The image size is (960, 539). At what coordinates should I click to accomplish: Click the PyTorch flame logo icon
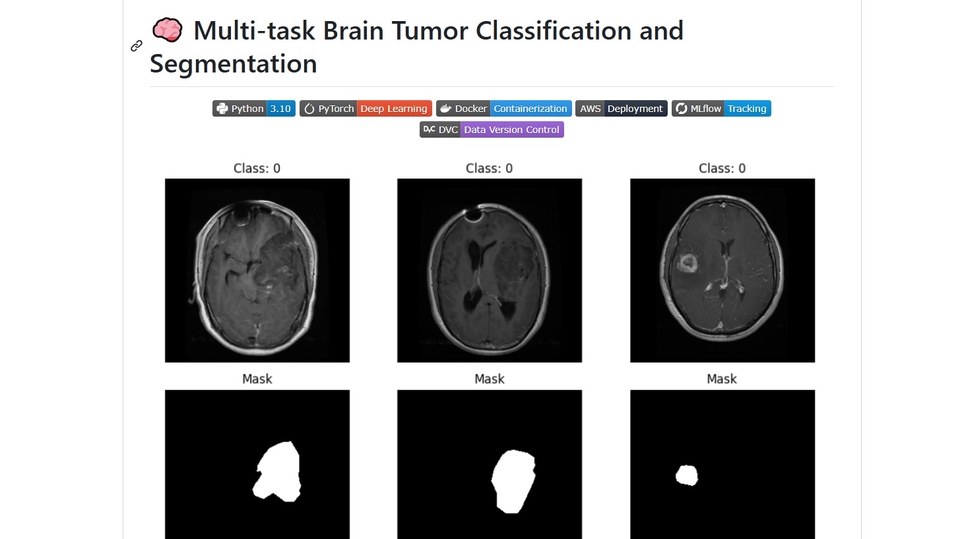pos(309,109)
